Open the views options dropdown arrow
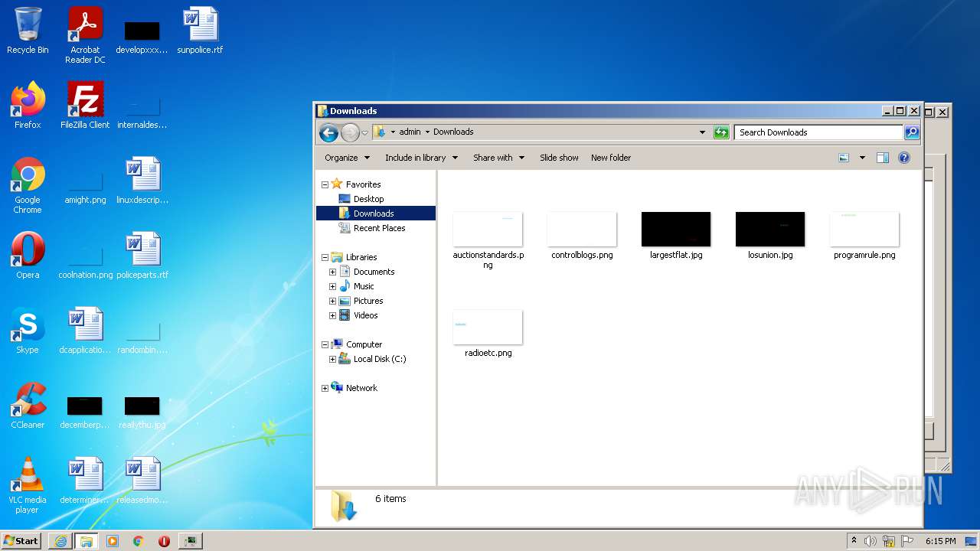This screenshot has width=980, height=551. click(x=862, y=158)
